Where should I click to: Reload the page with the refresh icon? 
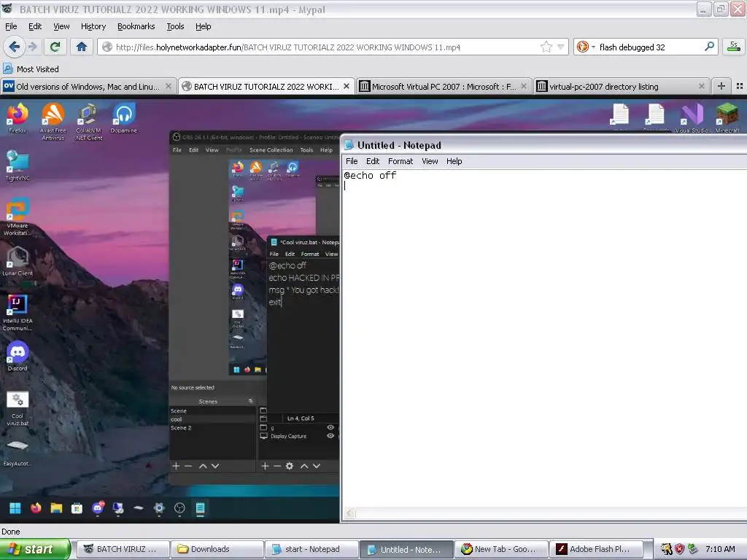coord(55,47)
